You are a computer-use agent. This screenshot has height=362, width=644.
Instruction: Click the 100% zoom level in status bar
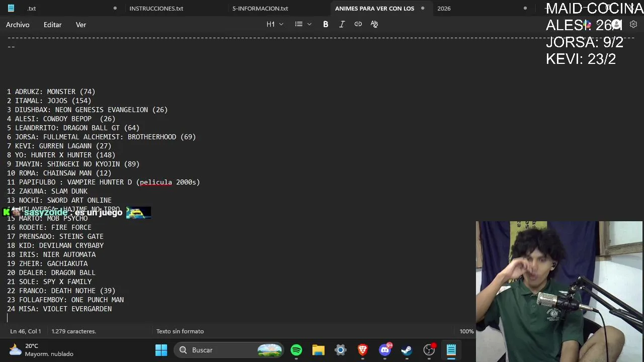466,331
